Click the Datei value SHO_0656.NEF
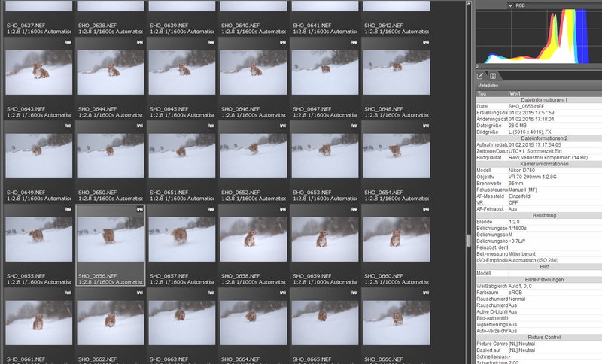The width and height of the screenshot is (602, 364). click(x=526, y=106)
